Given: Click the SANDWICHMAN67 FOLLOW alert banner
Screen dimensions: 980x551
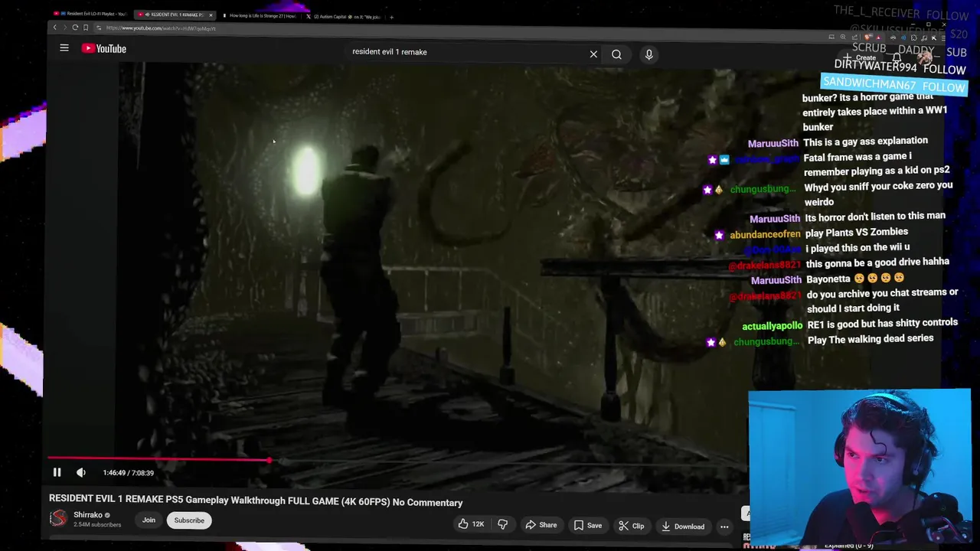Looking at the screenshot, I should (893, 84).
